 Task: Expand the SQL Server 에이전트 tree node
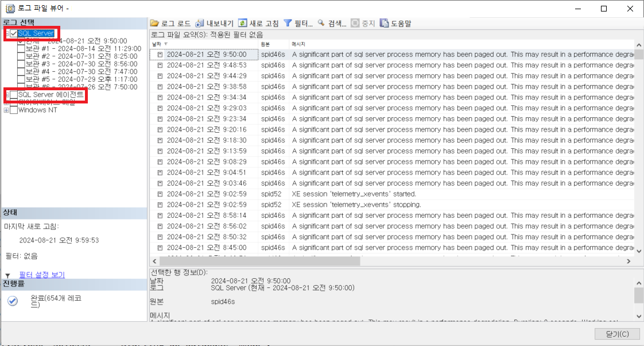(6, 95)
